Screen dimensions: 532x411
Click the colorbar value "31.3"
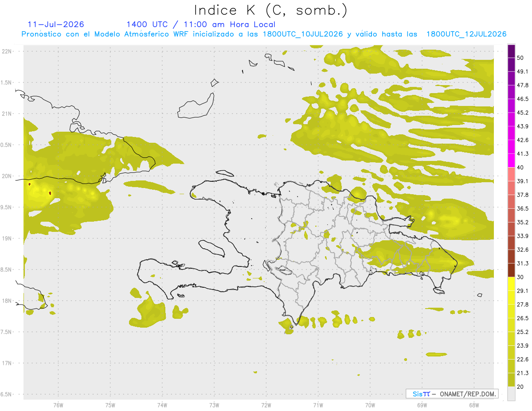(523, 263)
